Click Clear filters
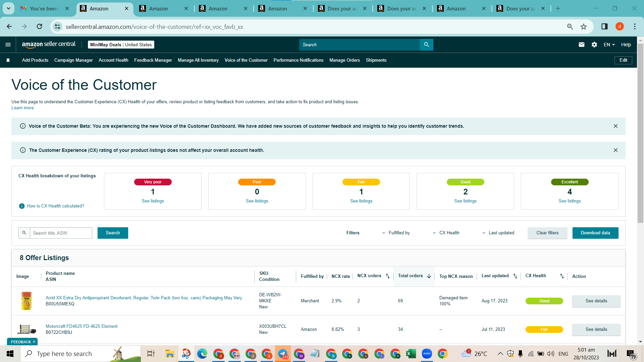The image size is (644, 362). (547, 233)
